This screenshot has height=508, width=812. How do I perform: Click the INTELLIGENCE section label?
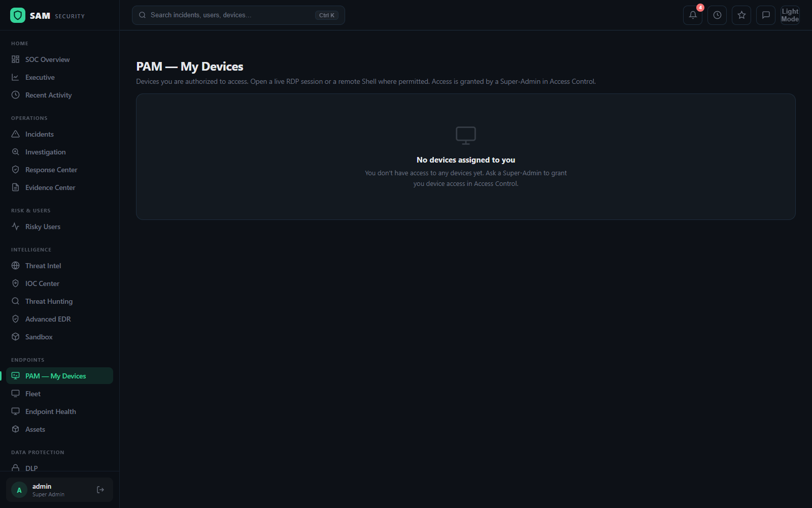31,250
